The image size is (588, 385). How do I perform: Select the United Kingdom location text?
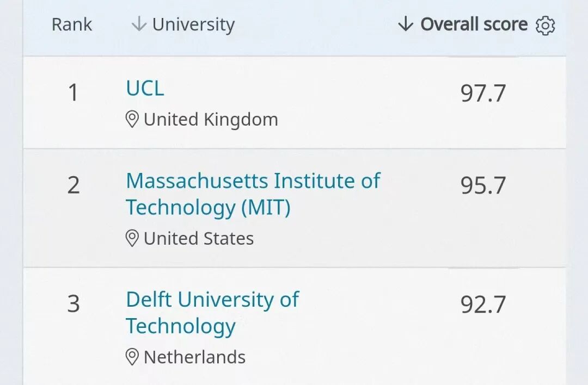click(x=211, y=120)
